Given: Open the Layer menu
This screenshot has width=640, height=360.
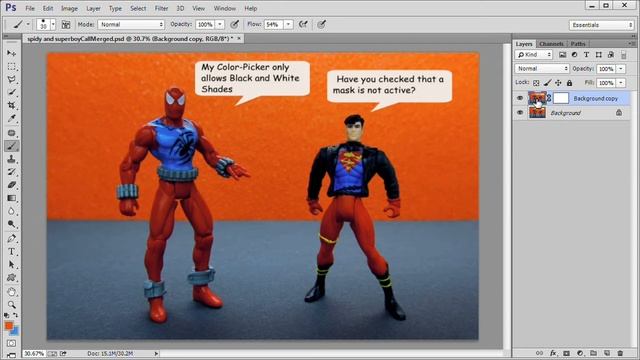Looking at the screenshot, I should tap(93, 8).
